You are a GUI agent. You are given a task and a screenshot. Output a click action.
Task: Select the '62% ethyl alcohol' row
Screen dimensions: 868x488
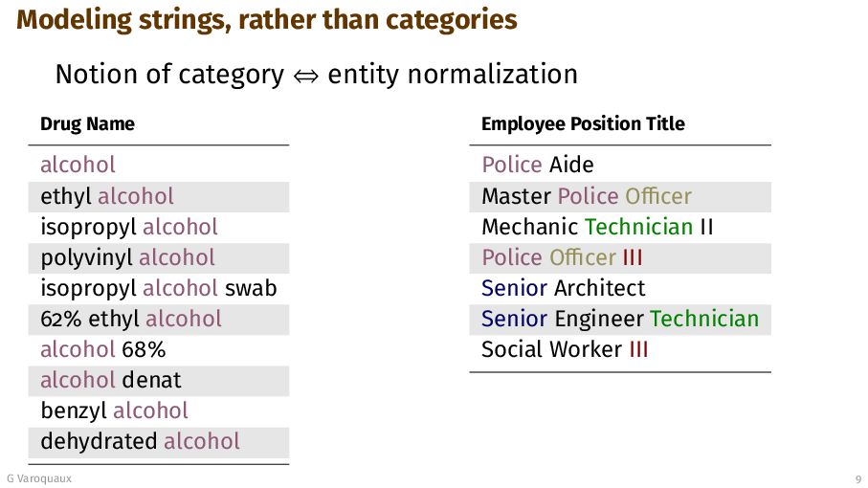[x=159, y=320]
